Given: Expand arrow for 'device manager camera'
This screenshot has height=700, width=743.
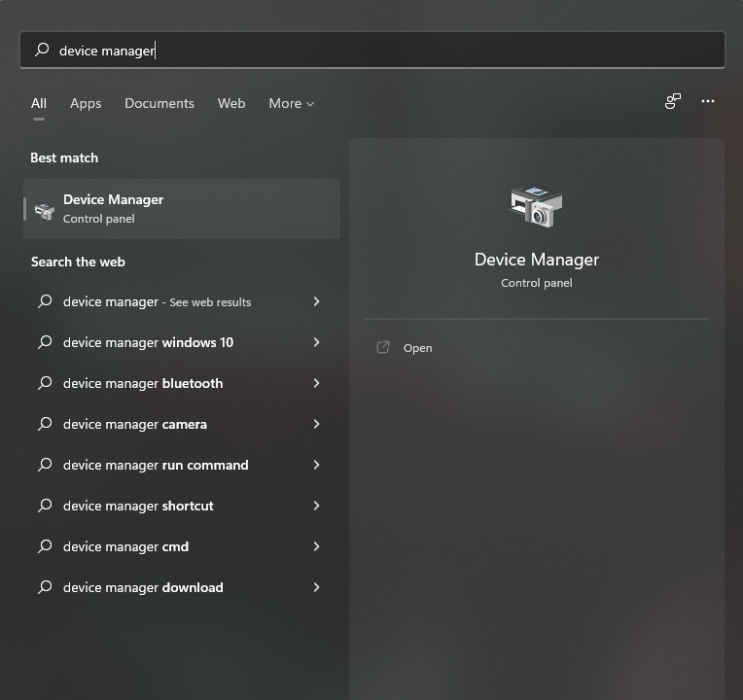Looking at the screenshot, I should coord(316,424).
